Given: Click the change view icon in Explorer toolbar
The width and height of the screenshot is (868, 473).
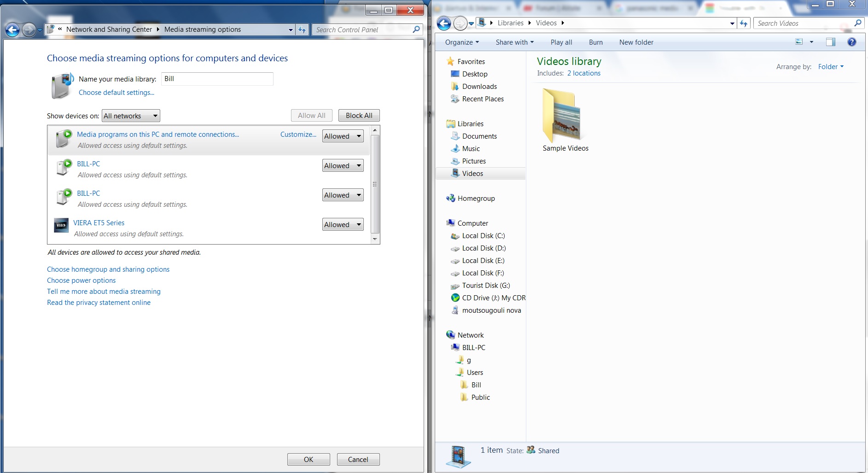Looking at the screenshot, I should [799, 42].
